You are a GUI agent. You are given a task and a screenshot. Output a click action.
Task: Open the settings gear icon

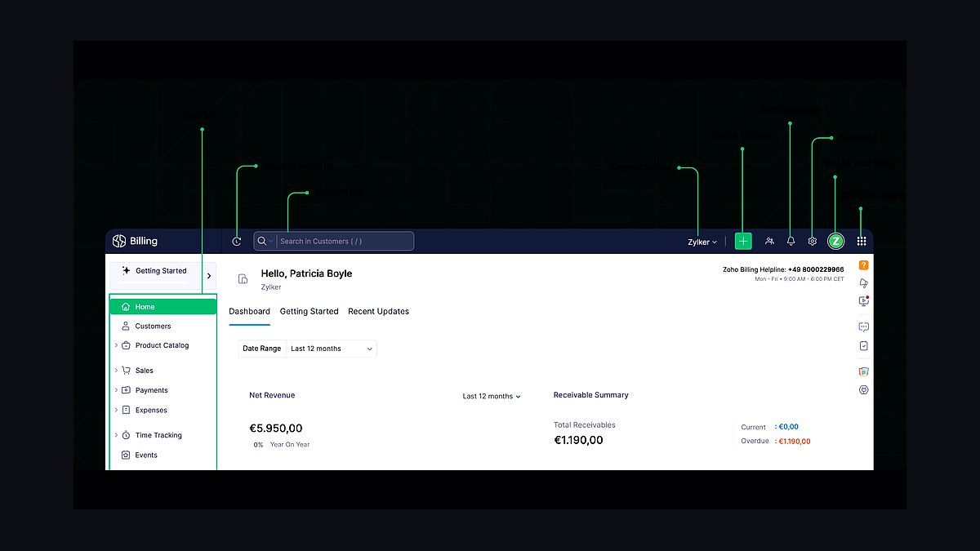pos(813,241)
